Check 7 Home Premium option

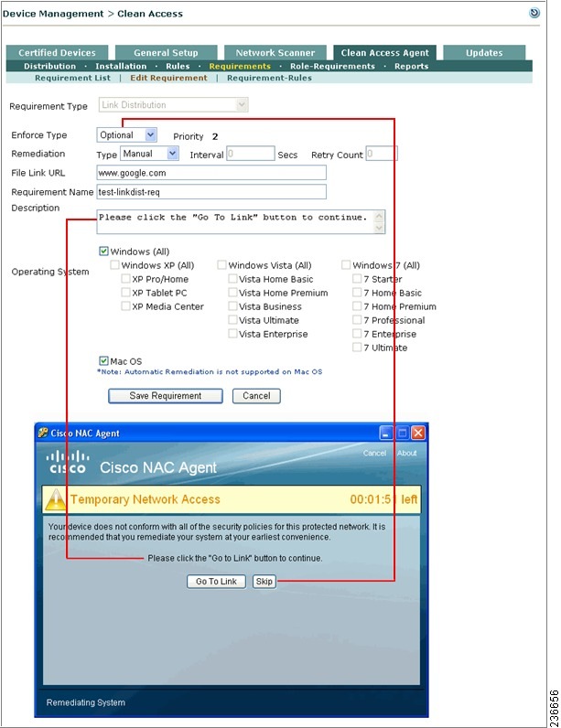357,306
